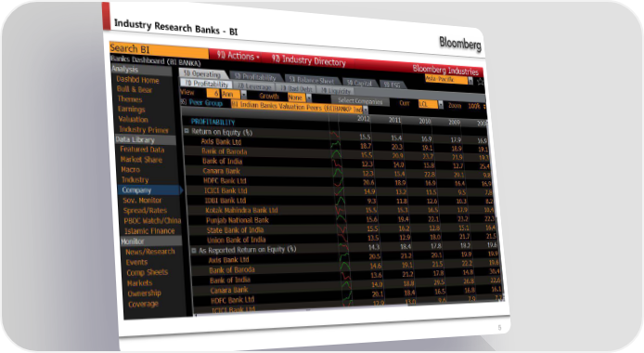Open Comp Sheets under Monitor

[147, 272]
